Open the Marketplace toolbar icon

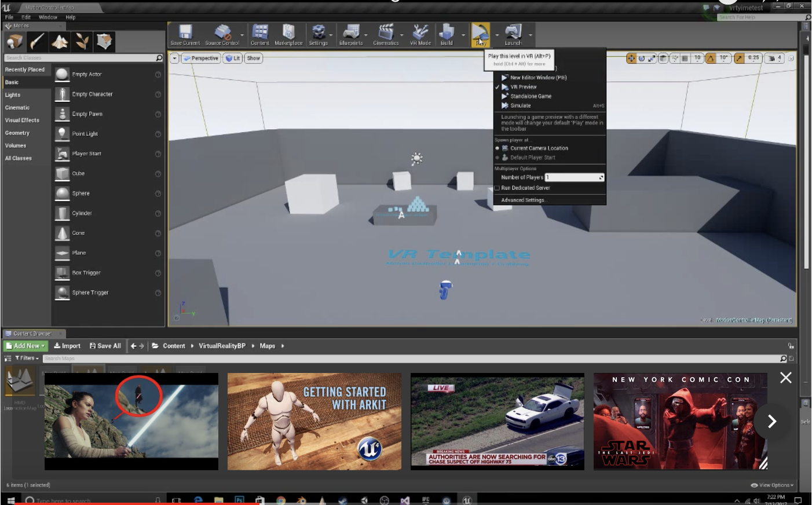point(288,34)
